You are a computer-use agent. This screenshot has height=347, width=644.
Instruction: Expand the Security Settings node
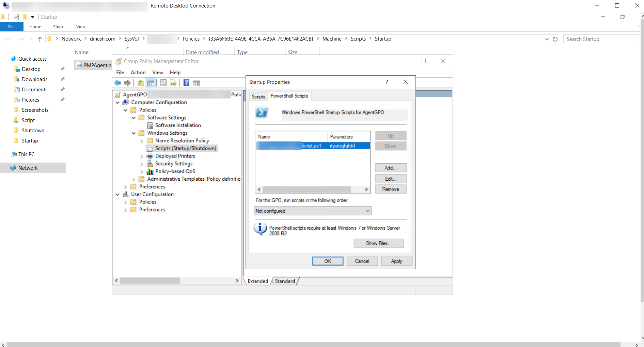point(142,164)
